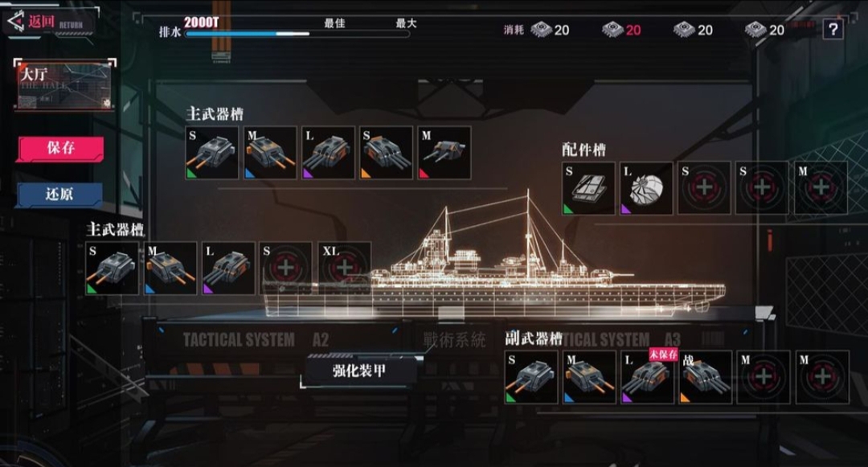Add weapon to last empty M secondary slot

[x=822, y=377]
